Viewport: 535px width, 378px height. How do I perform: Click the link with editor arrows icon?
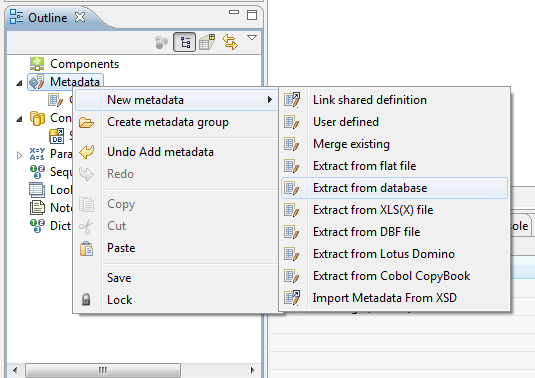(x=230, y=42)
